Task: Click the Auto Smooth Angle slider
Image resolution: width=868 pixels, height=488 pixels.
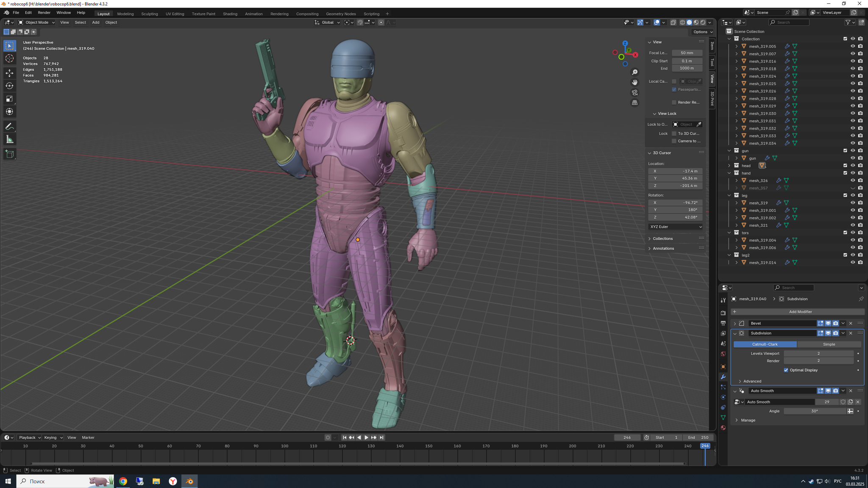Action: click(815, 411)
